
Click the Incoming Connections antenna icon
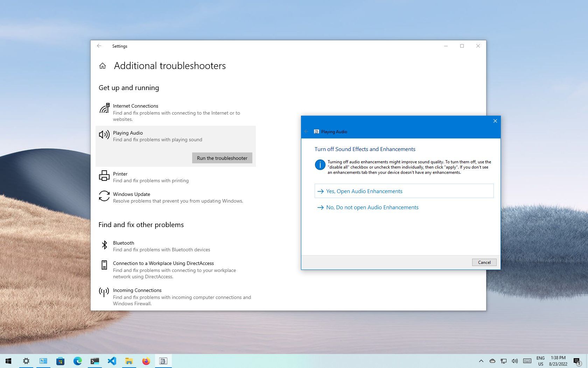(104, 292)
